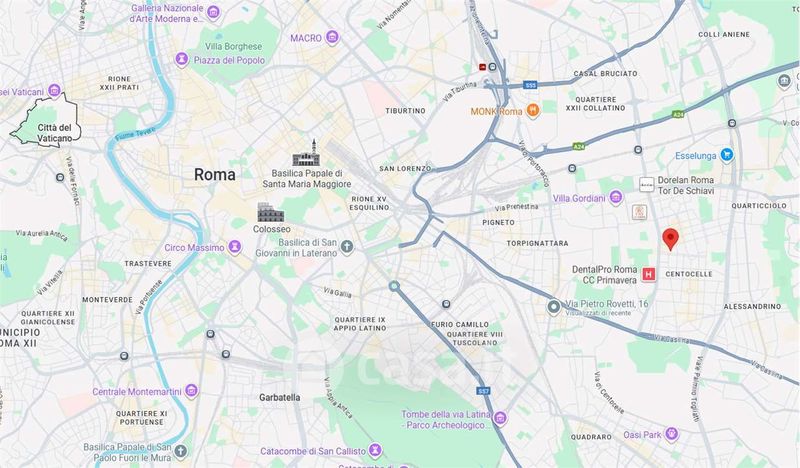Select the Galleria Nazionale d'Arte Moderna marker
The width and height of the screenshot is (800, 468).
tap(214, 12)
